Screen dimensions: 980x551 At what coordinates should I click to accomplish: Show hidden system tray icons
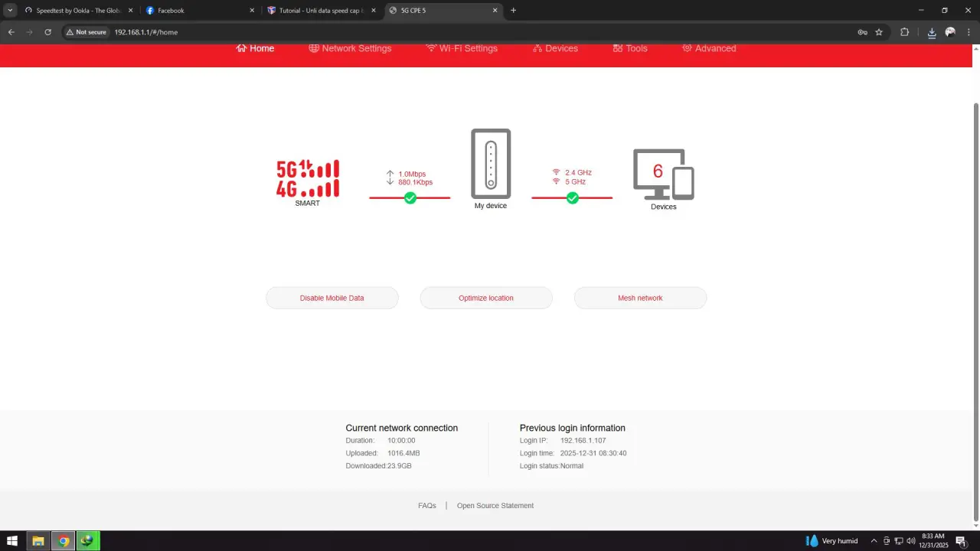(x=874, y=541)
